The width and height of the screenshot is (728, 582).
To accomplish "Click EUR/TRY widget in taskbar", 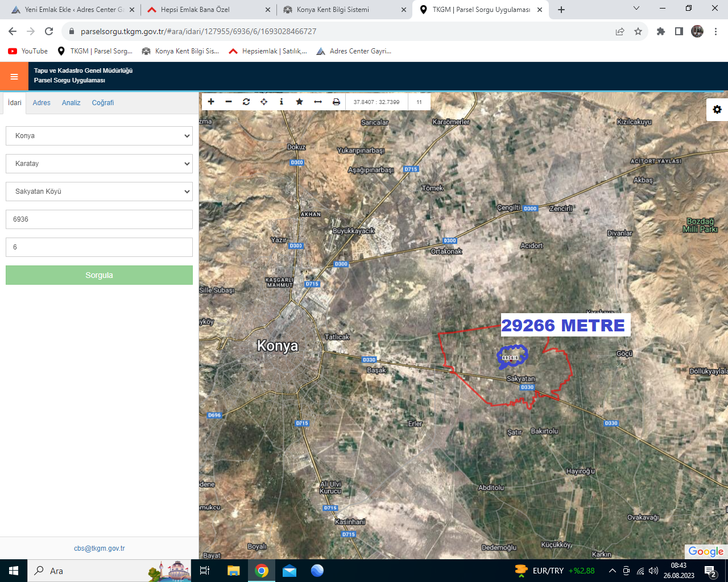I will click(x=555, y=571).
